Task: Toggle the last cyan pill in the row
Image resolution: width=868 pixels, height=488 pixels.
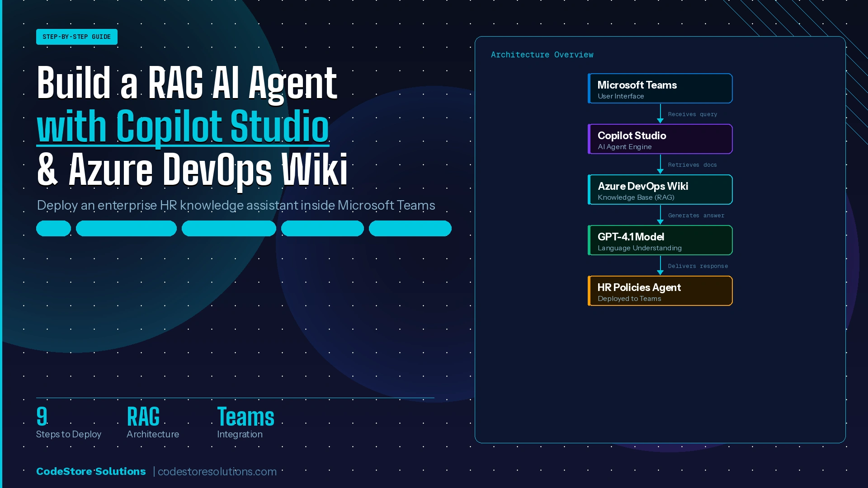Action: (410, 228)
